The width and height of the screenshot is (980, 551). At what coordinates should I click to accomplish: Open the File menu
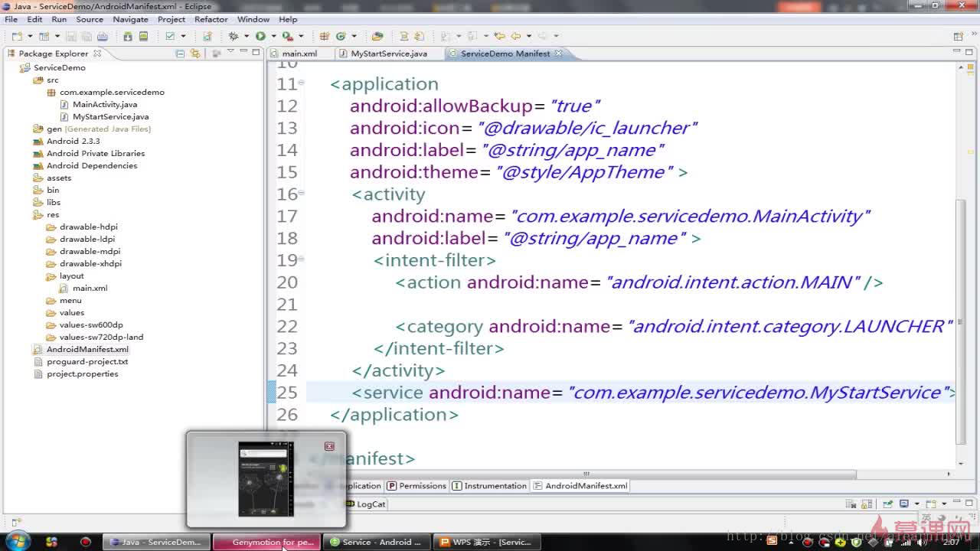(11, 19)
